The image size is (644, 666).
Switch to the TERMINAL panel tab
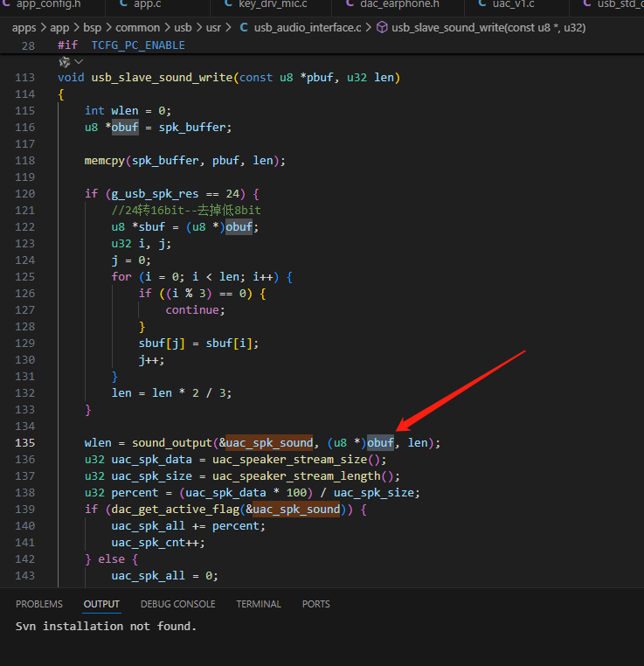click(259, 604)
